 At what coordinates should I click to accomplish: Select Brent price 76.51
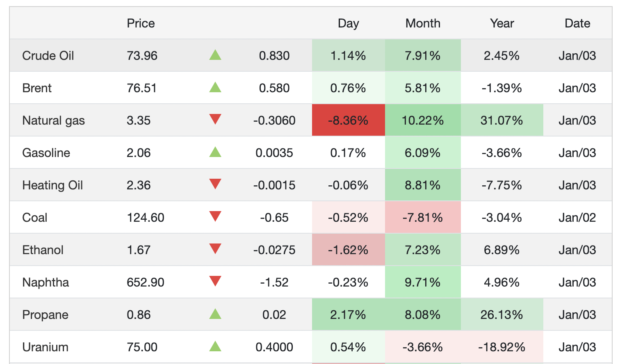pyautogui.click(x=141, y=88)
